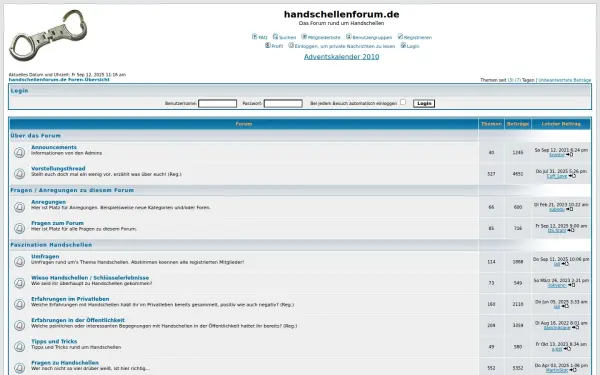Click the date 'Do Sep 11, 2025 10:06 pm'
This screenshot has width=600, height=375.
(561, 259)
